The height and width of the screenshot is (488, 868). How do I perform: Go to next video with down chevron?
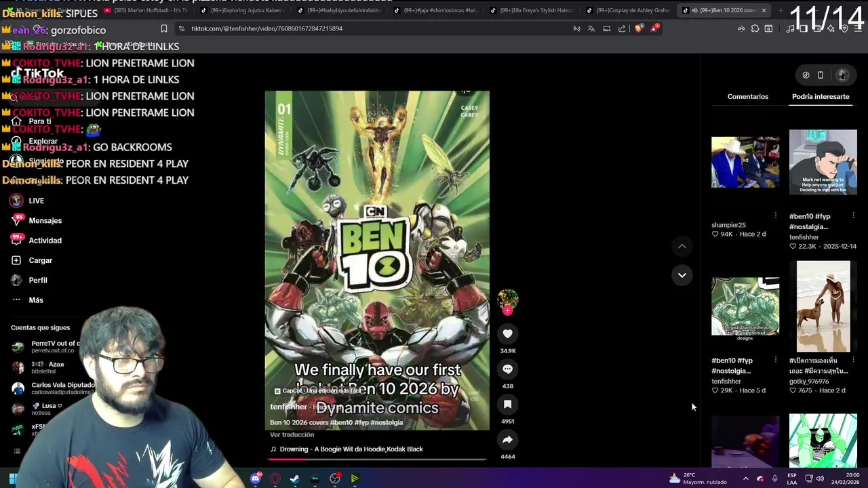[682, 275]
